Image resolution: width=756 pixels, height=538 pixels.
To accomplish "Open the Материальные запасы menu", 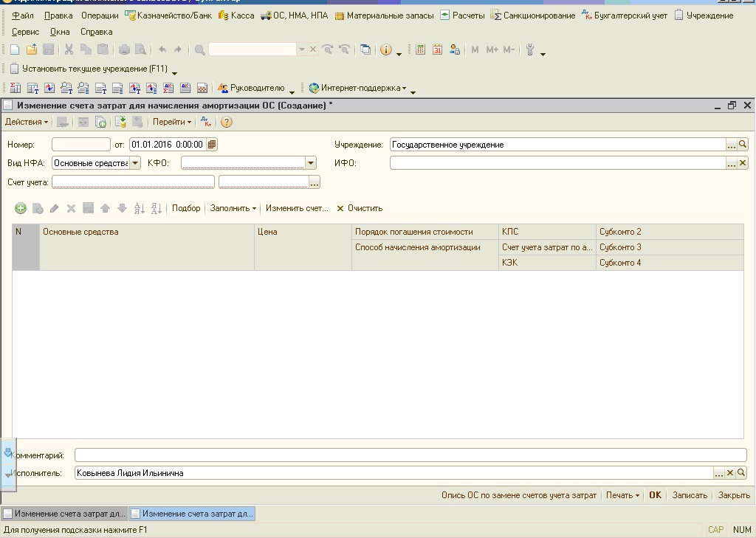I will coord(384,15).
